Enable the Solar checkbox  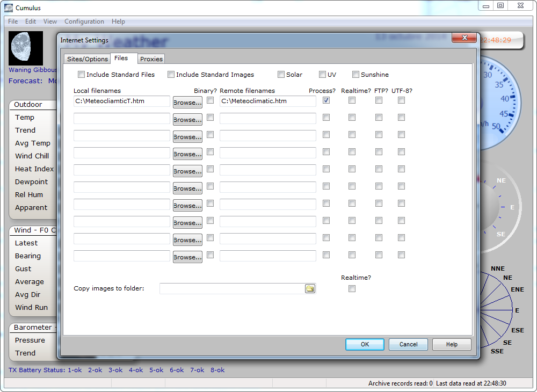coord(281,75)
